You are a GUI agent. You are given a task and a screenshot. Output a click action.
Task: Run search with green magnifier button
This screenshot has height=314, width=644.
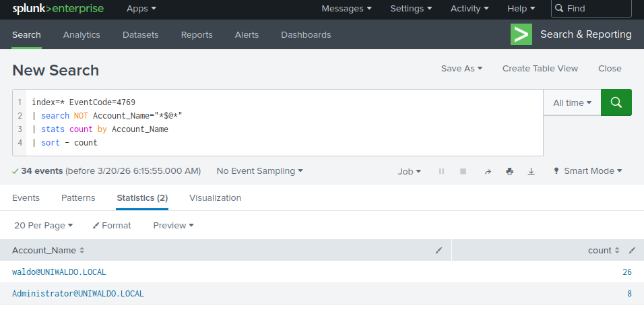[616, 102]
